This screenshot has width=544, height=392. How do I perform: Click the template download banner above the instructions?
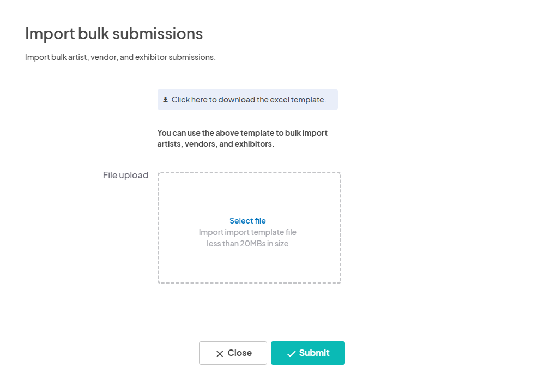247,99
